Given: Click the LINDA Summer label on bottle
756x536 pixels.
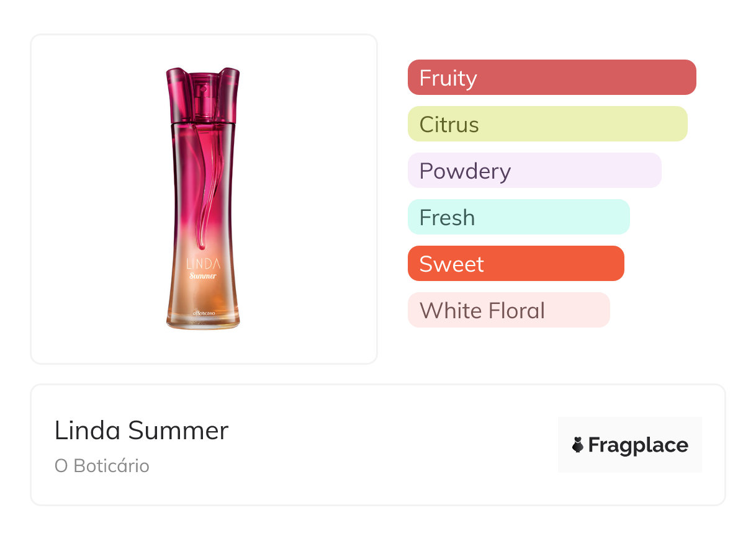Looking at the screenshot, I should pos(202,269).
